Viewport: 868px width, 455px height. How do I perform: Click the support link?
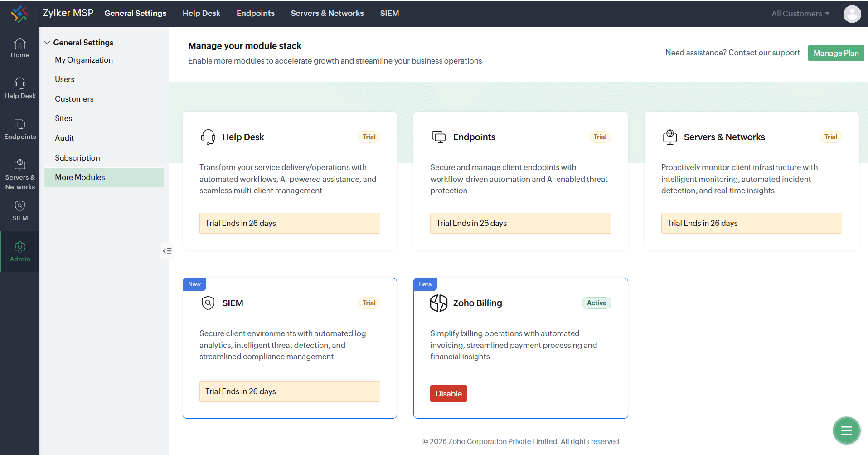point(786,53)
